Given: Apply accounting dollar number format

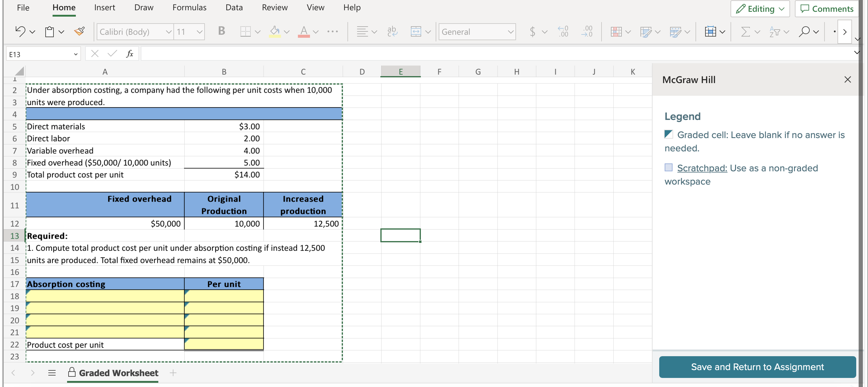Looking at the screenshot, I should coord(532,32).
